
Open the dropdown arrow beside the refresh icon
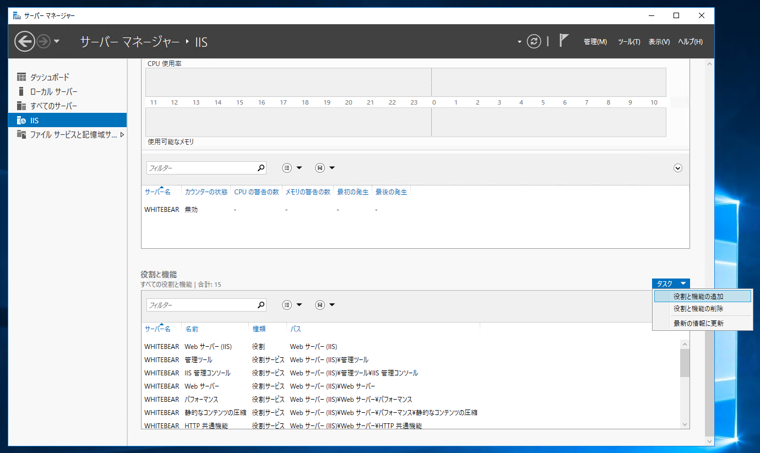(x=519, y=42)
